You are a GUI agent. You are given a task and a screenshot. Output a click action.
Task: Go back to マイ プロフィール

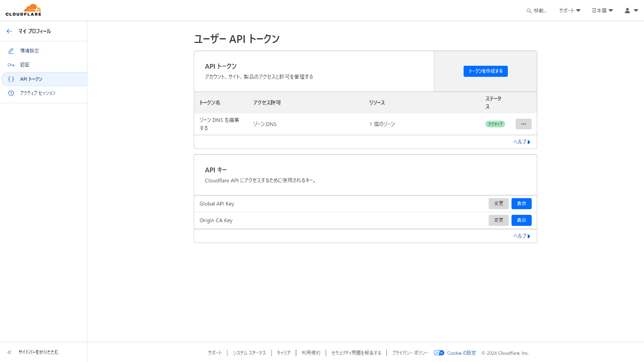coord(34,31)
